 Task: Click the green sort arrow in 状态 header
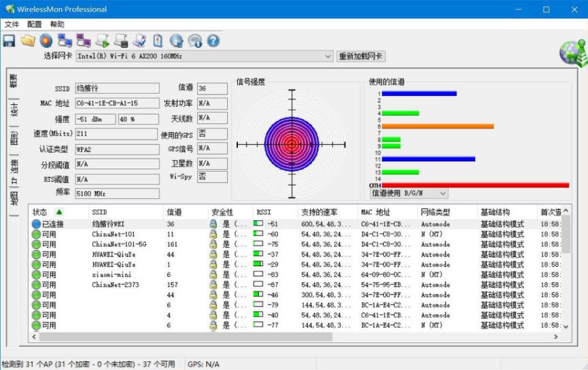pos(59,212)
